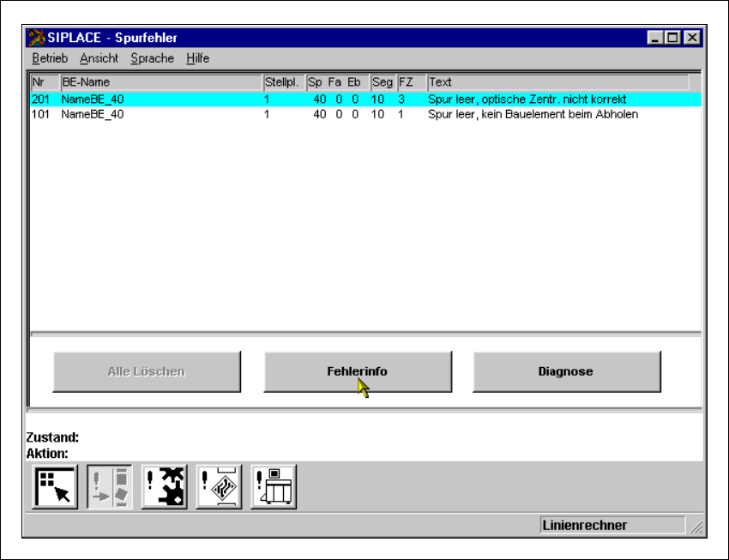Click NameBE_40 in row 201

[93, 99]
